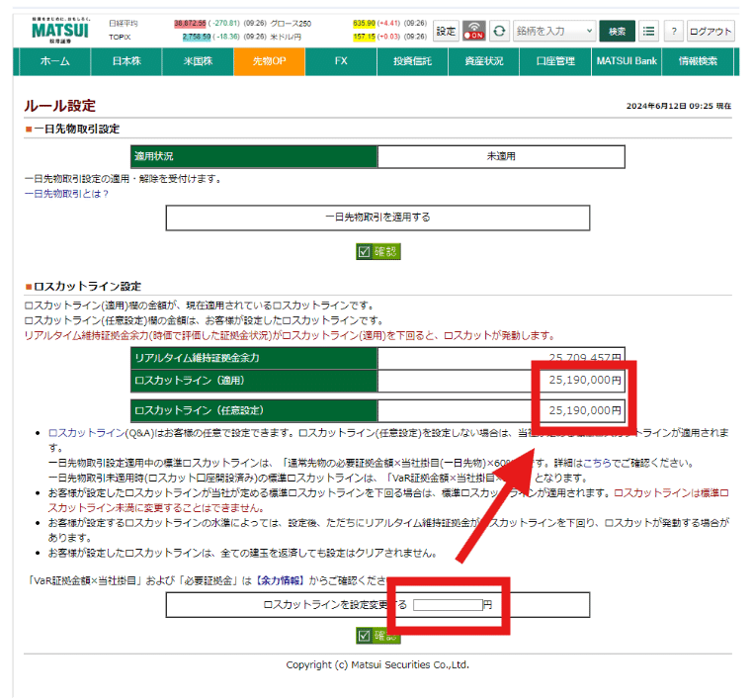Toggle the red ON streaming icon
Viewport: 753px width, 700px height.
(x=474, y=31)
